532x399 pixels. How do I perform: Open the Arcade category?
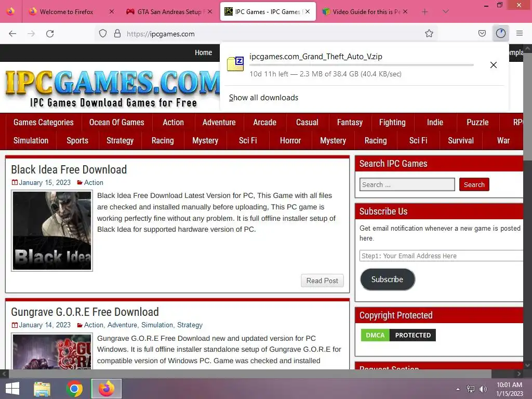coord(264,123)
